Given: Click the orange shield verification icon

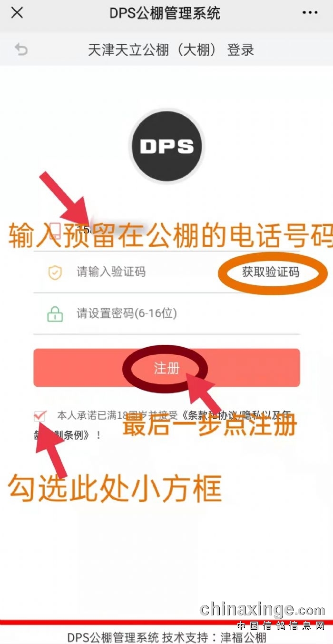Looking at the screenshot, I should (55, 272).
